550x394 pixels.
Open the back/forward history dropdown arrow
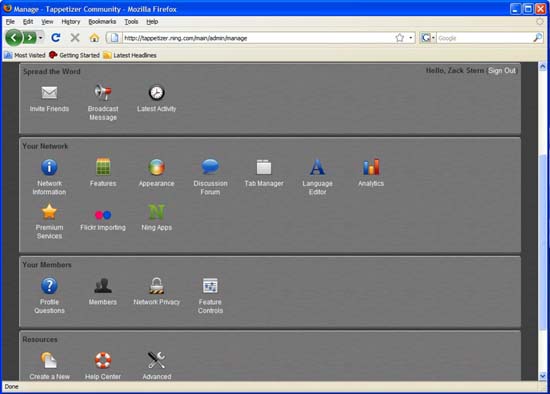point(41,38)
